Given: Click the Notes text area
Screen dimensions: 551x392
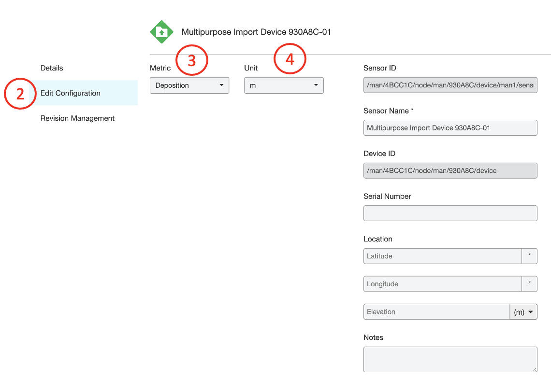Looking at the screenshot, I should pos(450,359).
